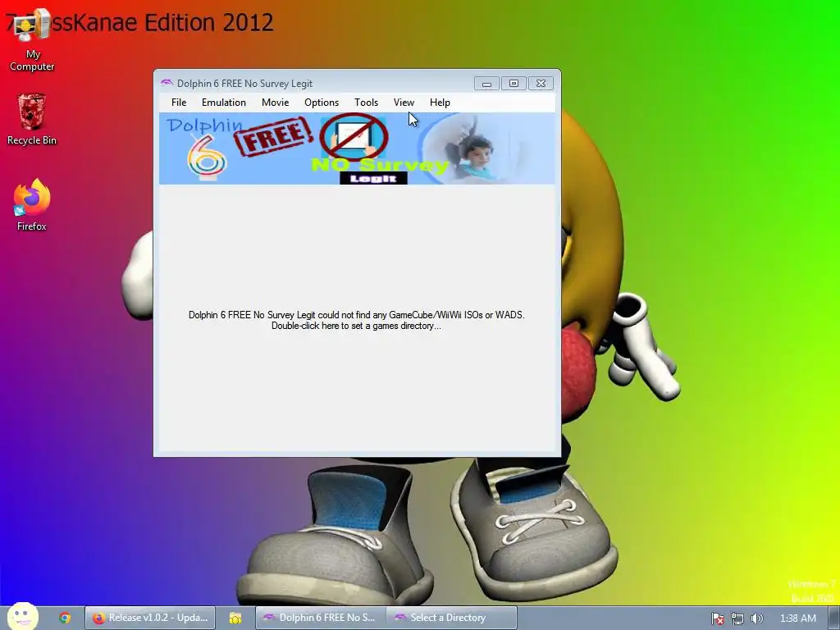Image resolution: width=840 pixels, height=630 pixels.
Task: Switch to Select a Directory taskbar window
Action: pos(452,618)
